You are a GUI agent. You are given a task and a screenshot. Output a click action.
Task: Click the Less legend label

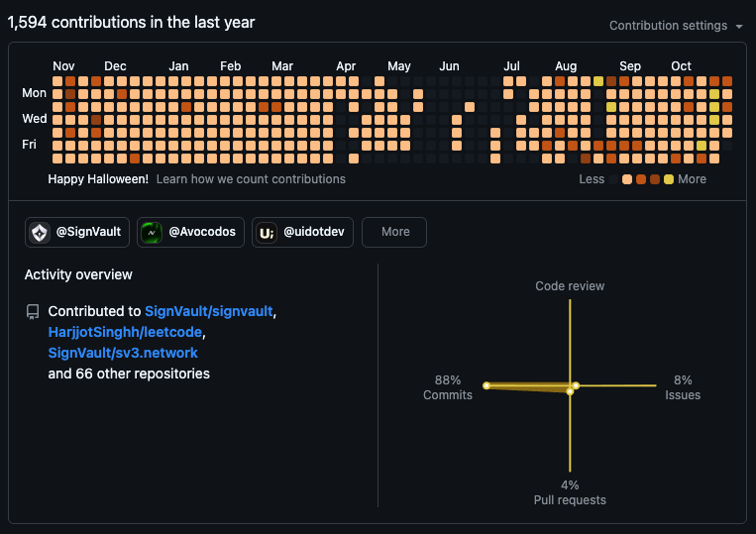point(592,179)
